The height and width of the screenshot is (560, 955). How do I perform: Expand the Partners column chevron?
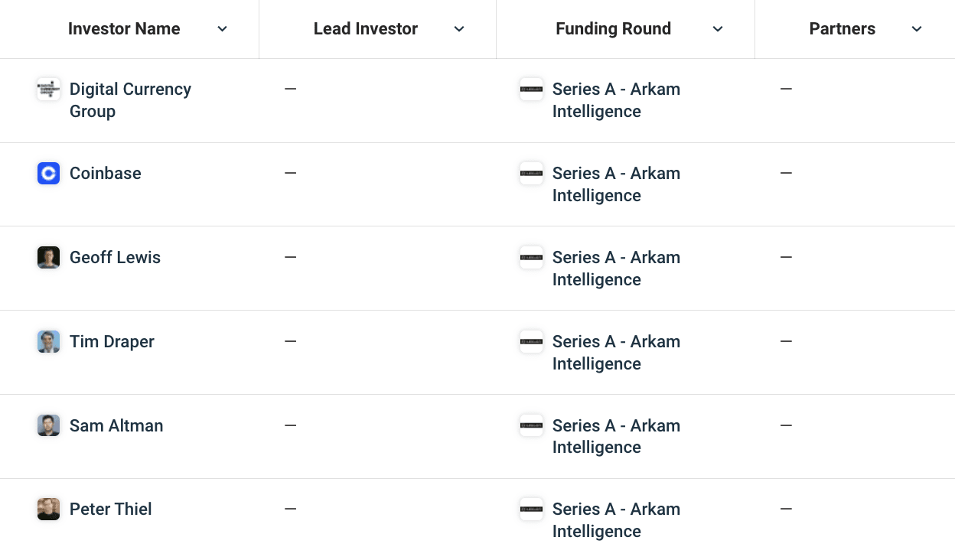pos(917,29)
